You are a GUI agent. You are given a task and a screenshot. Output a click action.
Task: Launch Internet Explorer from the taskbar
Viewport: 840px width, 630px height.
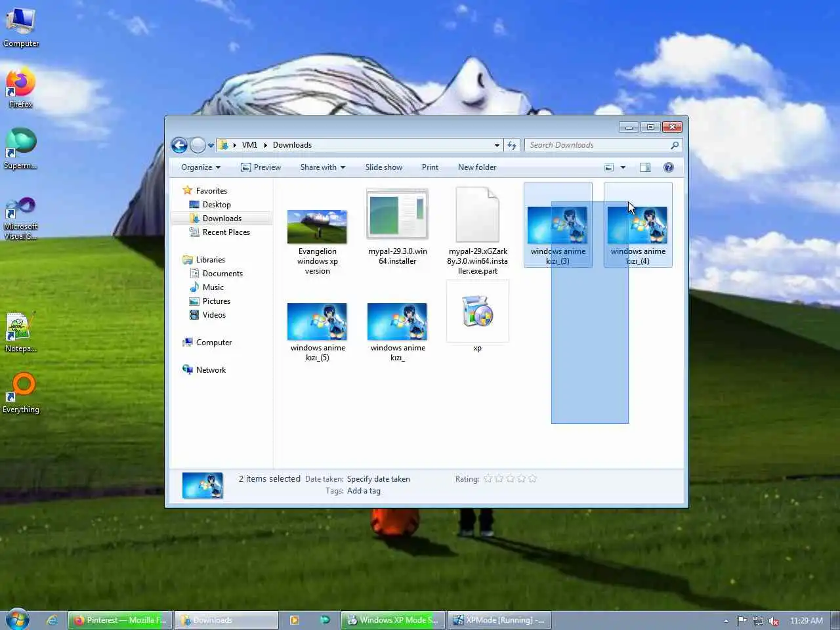[x=52, y=620]
